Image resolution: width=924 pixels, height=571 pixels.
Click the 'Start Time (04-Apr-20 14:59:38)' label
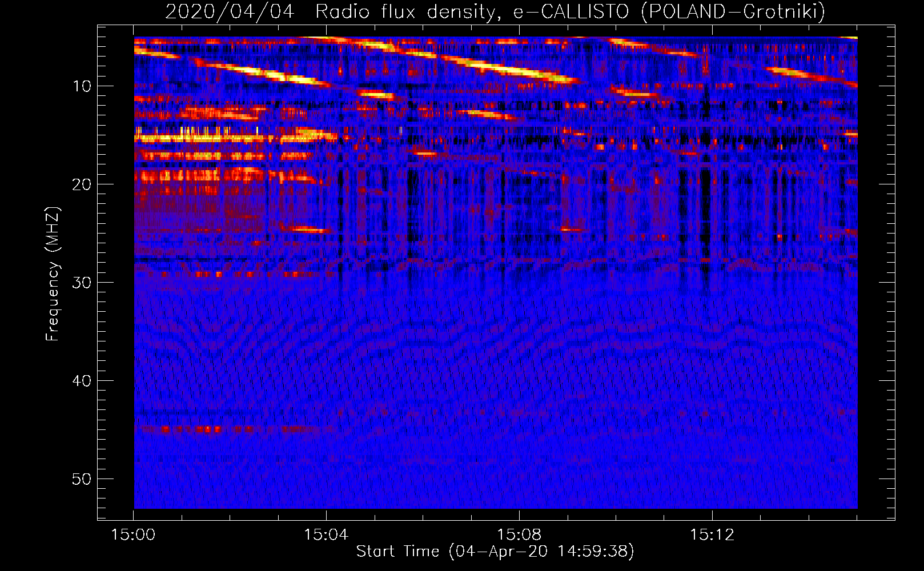pos(495,552)
